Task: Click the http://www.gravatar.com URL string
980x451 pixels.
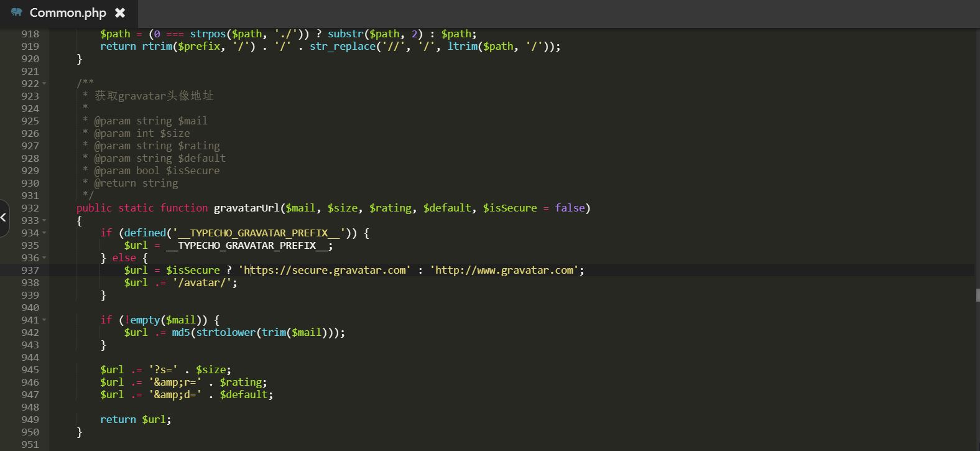Action: point(504,270)
